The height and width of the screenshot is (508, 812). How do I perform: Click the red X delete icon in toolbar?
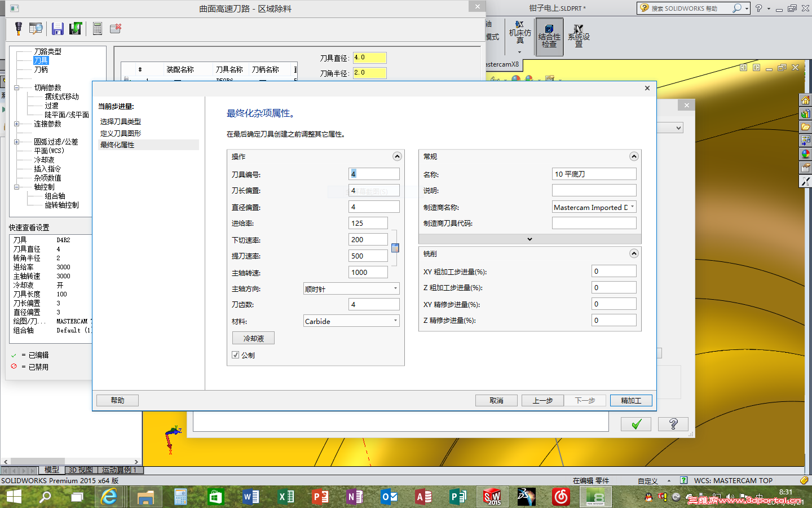pyautogui.click(x=116, y=28)
